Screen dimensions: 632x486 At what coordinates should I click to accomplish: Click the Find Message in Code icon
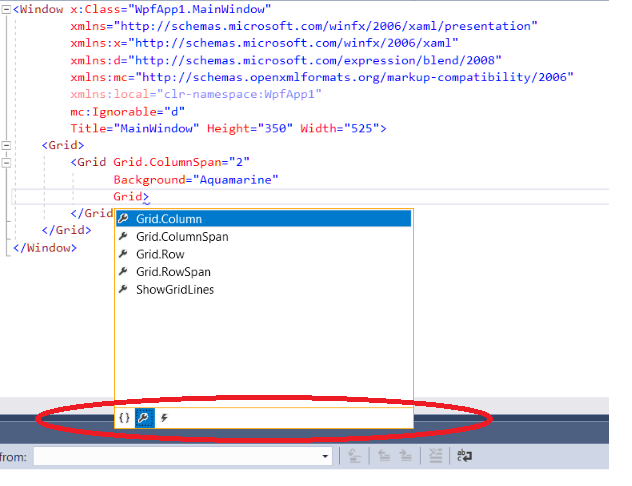(354, 456)
